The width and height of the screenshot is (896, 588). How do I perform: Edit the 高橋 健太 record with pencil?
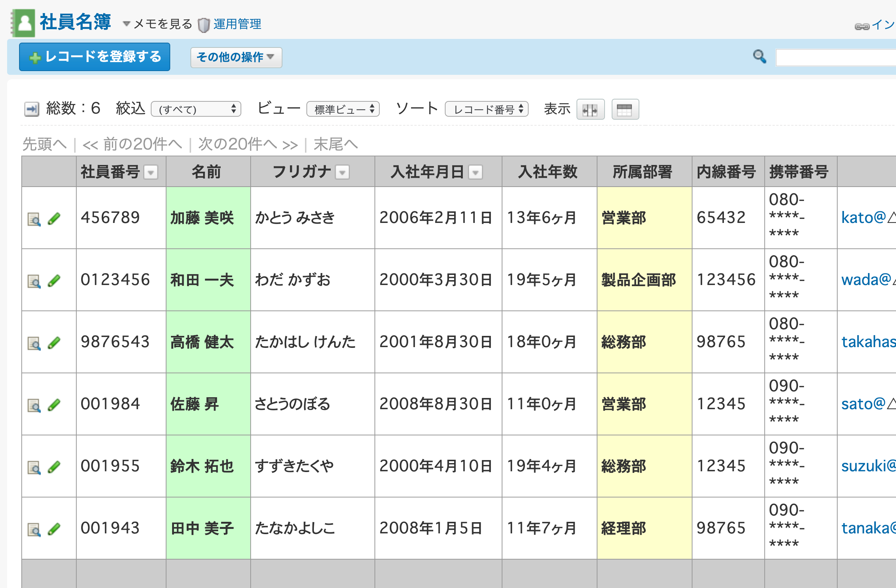click(x=54, y=343)
